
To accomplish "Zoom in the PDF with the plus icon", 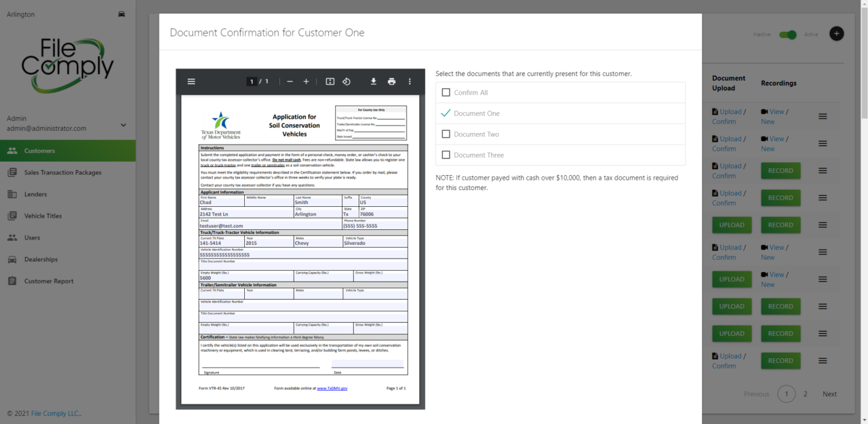I will (306, 81).
